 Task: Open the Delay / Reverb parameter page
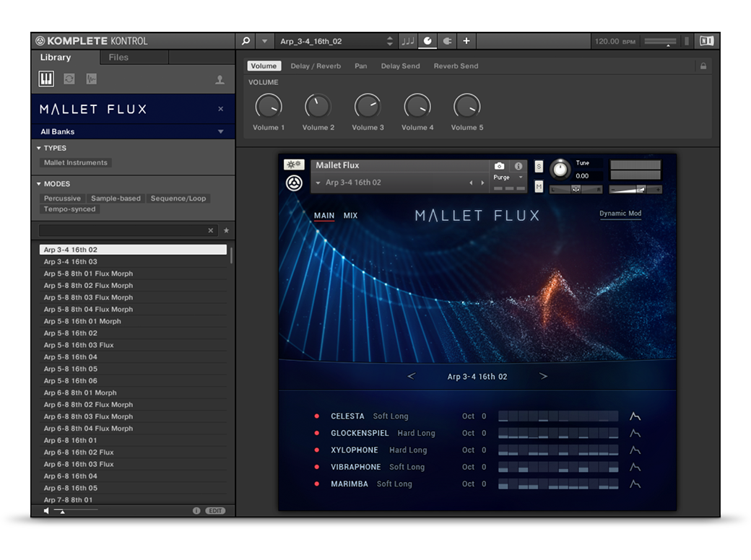click(x=316, y=66)
